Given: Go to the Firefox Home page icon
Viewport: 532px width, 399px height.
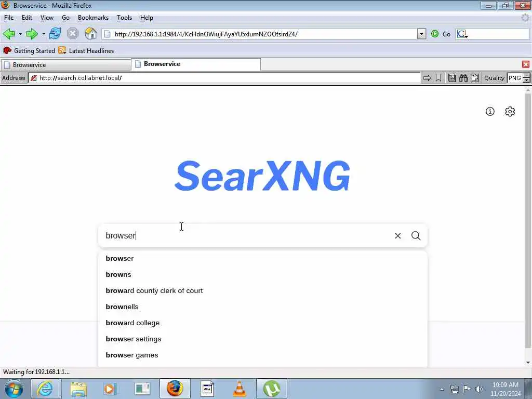Looking at the screenshot, I should pyautogui.click(x=90, y=34).
